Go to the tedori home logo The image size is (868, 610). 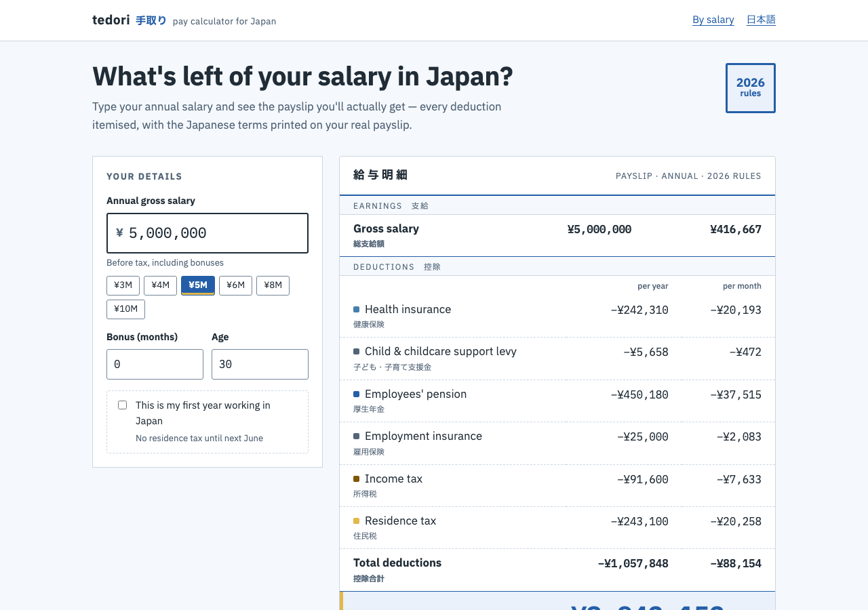(129, 20)
